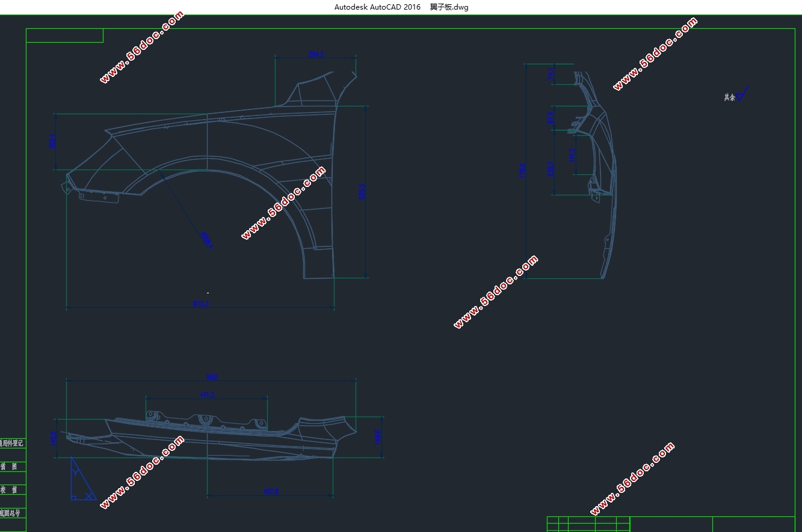
Task: Select the 141.2 dimension text
Action: pyautogui.click(x=572, y=154)
